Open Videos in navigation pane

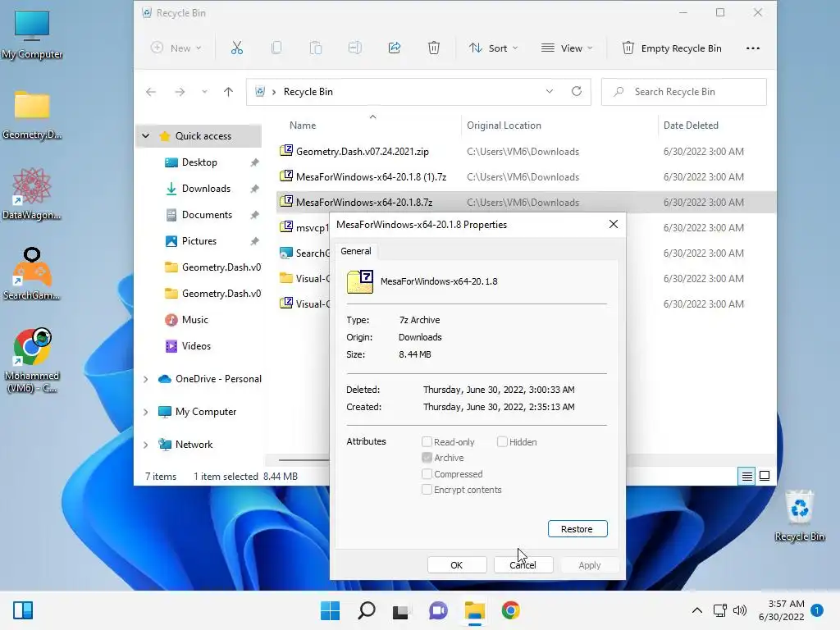[x=196, y=346]
